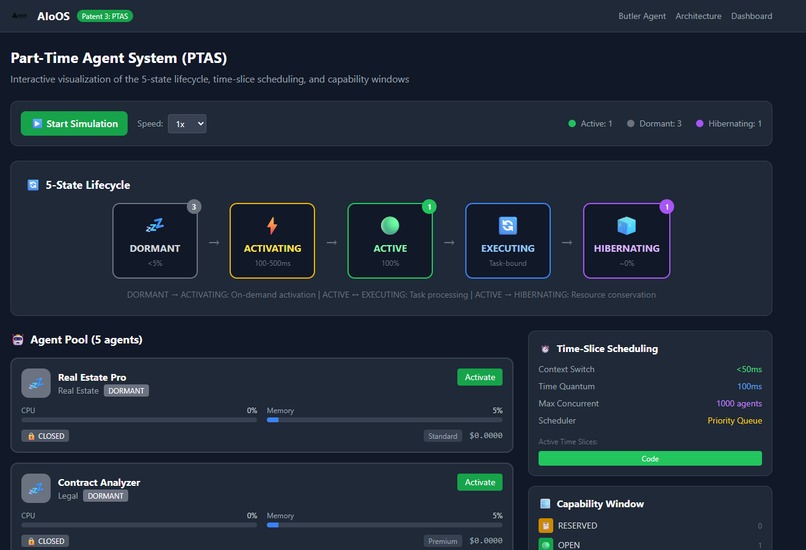Click the green Active status dot

[x=572, y=123]
